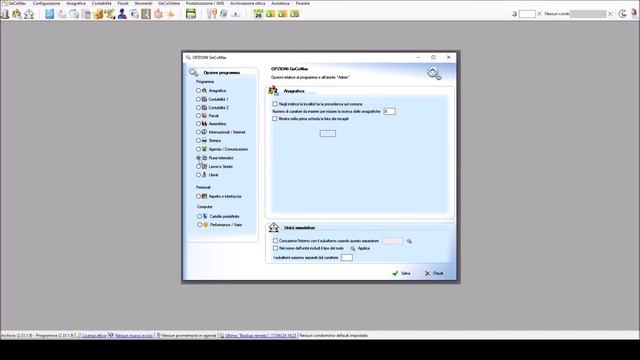The image size is (640, 360).
Task: Click the gold coins toolbar icon
Action: (x=98, y=14)
